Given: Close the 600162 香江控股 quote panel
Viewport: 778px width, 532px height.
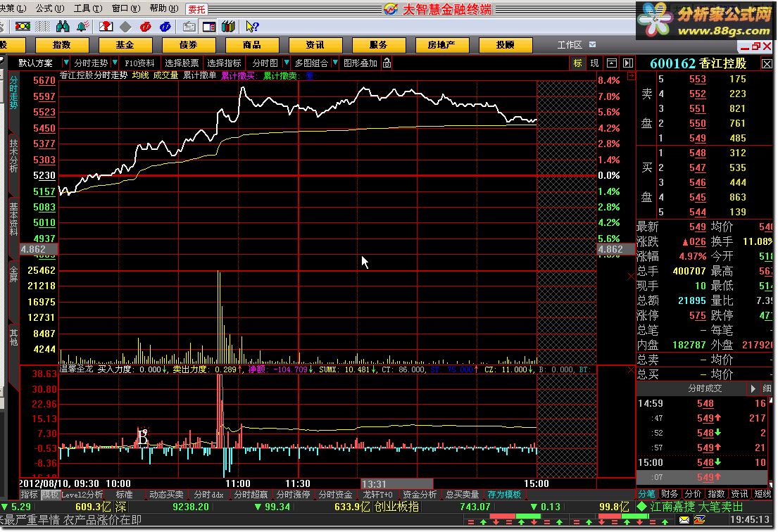Looking at the screenshot, I should click(767, 63).
